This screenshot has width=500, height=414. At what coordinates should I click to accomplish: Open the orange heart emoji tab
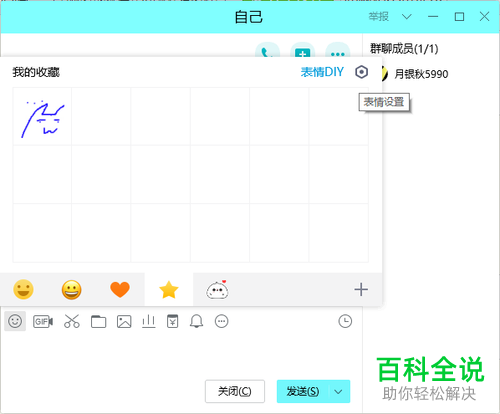point(120,289)
